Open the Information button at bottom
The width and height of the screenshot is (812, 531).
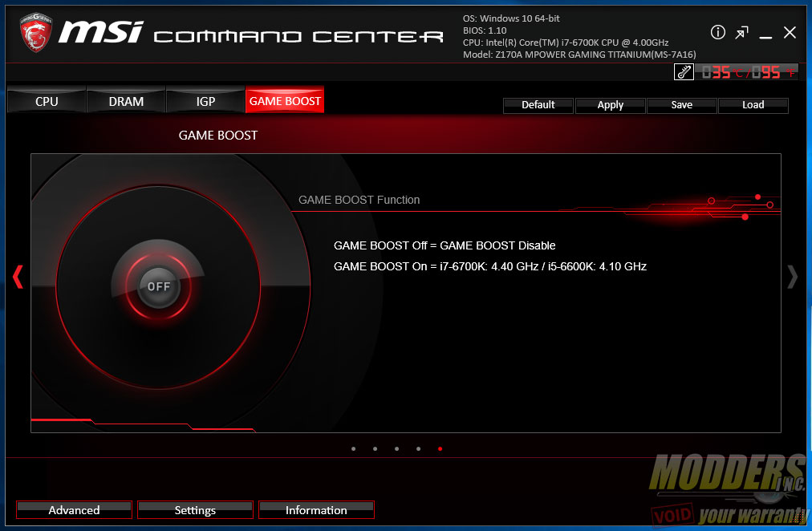click(316, 510)
